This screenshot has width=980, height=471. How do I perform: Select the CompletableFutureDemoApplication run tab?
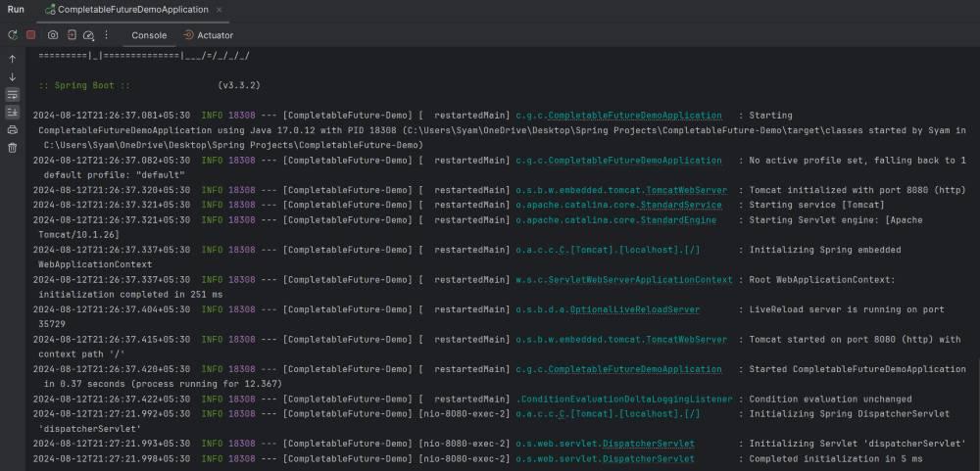tap(133, 10)
